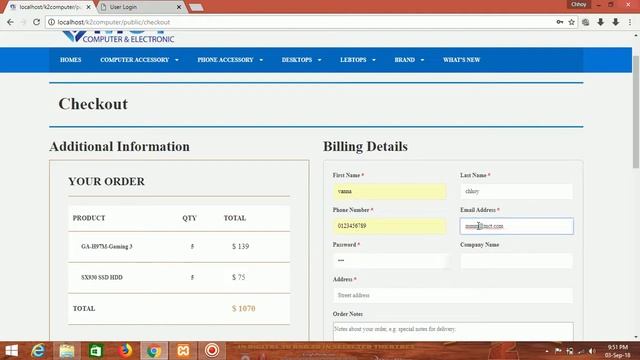Screen dimensions: 640x360
Task: Click the $ 1070 order total
Action: (243, 309)
